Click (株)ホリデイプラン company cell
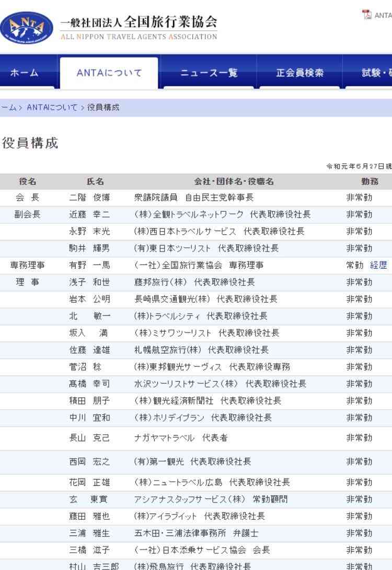392x570 pixels. (203, 418)
